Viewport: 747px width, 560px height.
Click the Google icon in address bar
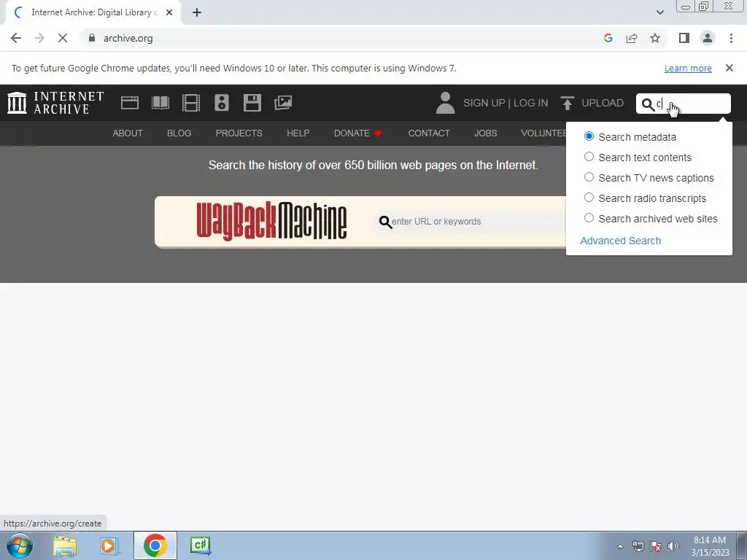coord(608,38)
